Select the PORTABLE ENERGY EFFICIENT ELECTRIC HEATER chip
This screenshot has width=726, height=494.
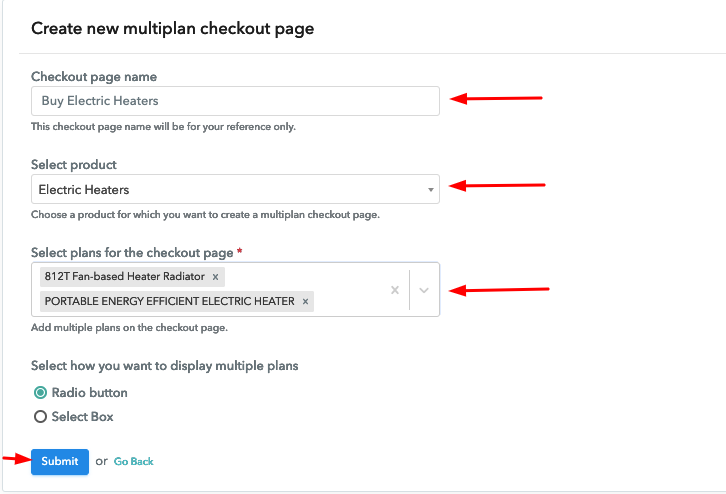[x=169, y=301]
